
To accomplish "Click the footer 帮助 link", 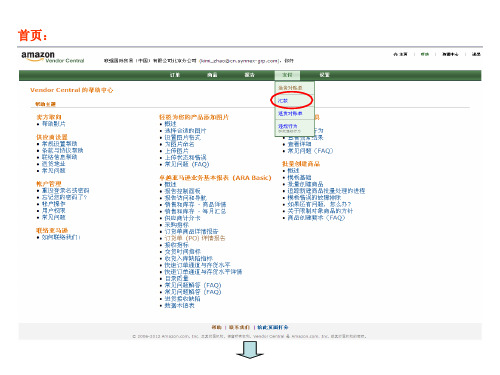I will (x=216, y=327).
